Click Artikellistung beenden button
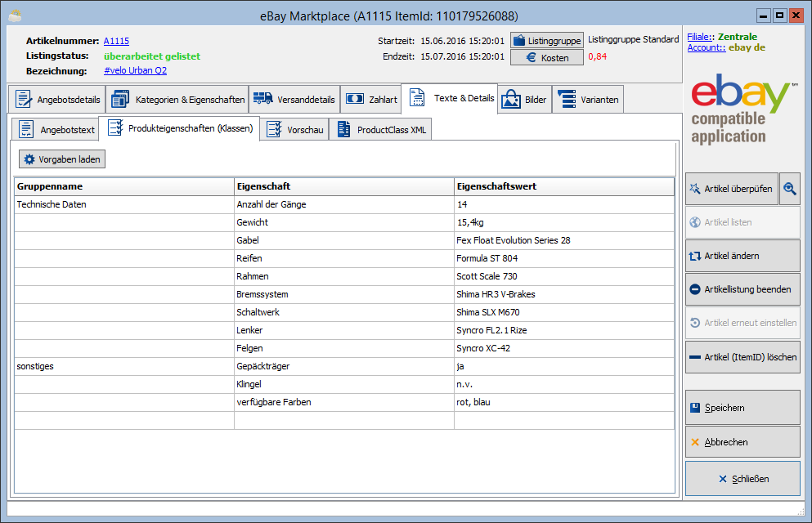812x523 pixels. tap(742, 289)
